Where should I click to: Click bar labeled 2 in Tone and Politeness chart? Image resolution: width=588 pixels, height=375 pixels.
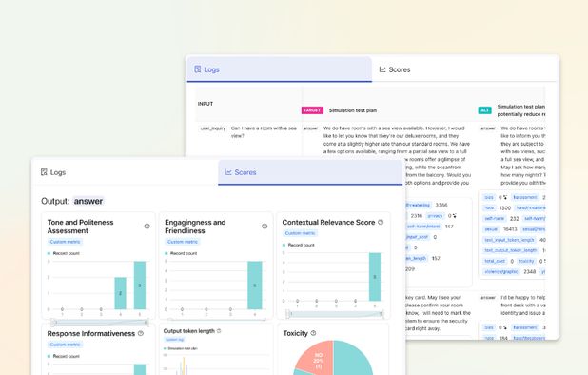tap(121, 293)
